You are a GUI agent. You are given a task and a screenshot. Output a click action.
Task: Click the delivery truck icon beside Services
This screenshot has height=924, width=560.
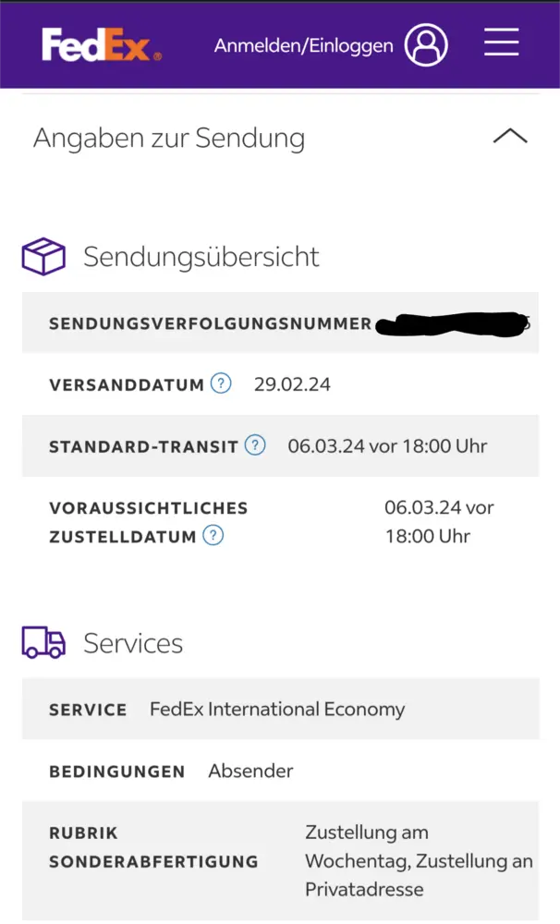point(43,642)
